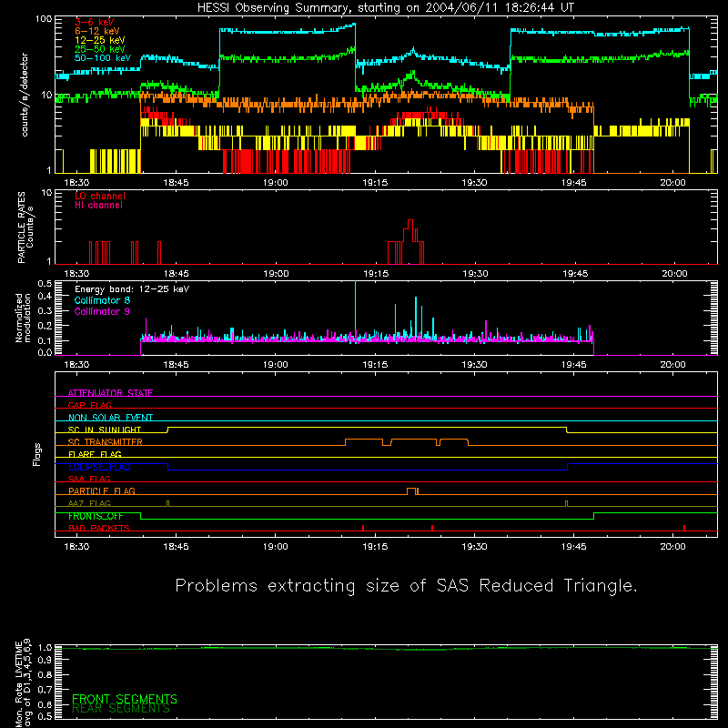Click the SC_IN_SUNLIGHT flag label
This screenshot has width=728, height=728.
[x=105, y=430]
